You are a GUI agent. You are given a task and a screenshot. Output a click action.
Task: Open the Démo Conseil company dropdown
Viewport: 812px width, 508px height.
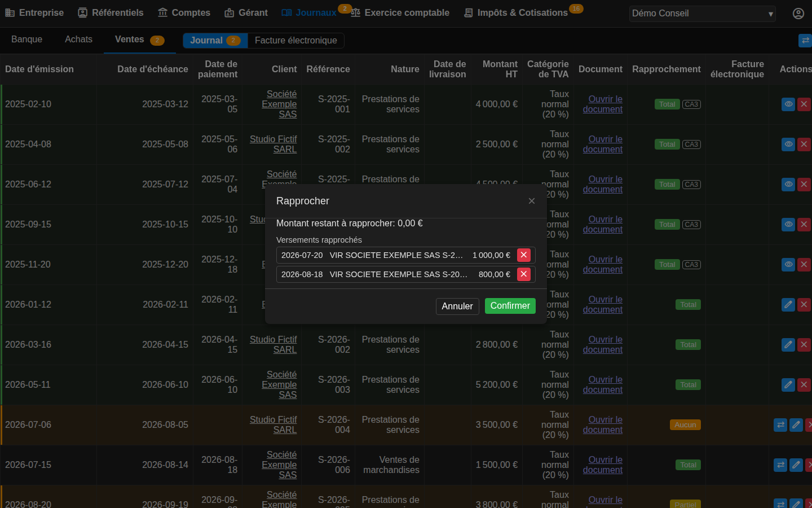(703, 14)
